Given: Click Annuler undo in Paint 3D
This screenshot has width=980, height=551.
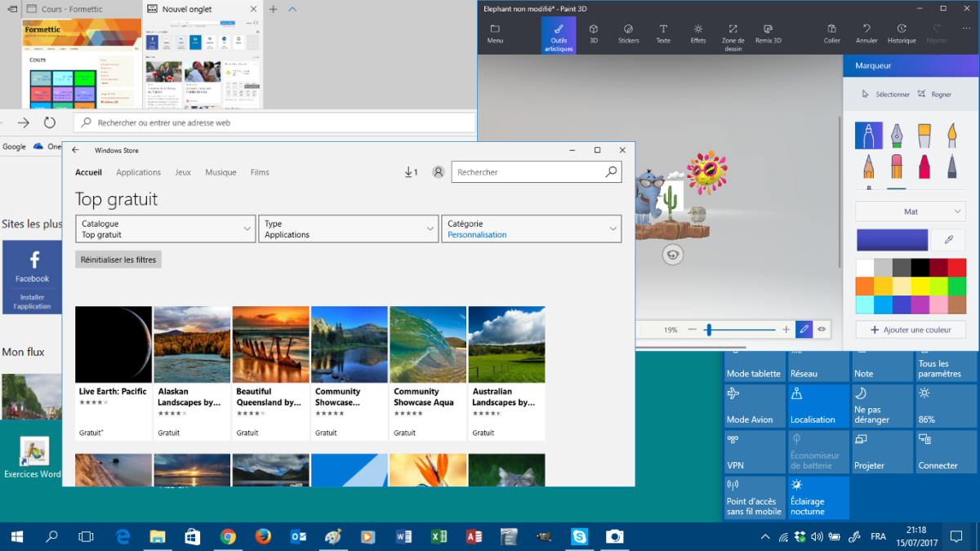Looking at the screenshot, I should (866, 33).
